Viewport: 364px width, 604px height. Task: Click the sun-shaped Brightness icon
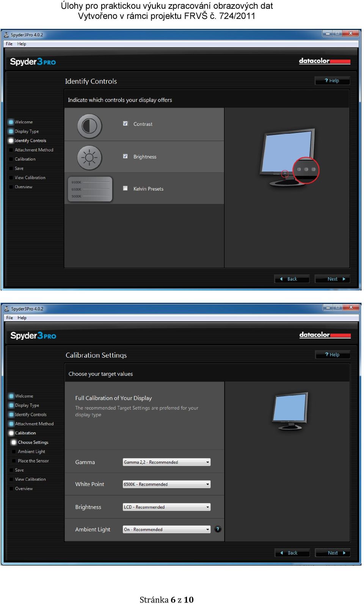pos(90,157)
